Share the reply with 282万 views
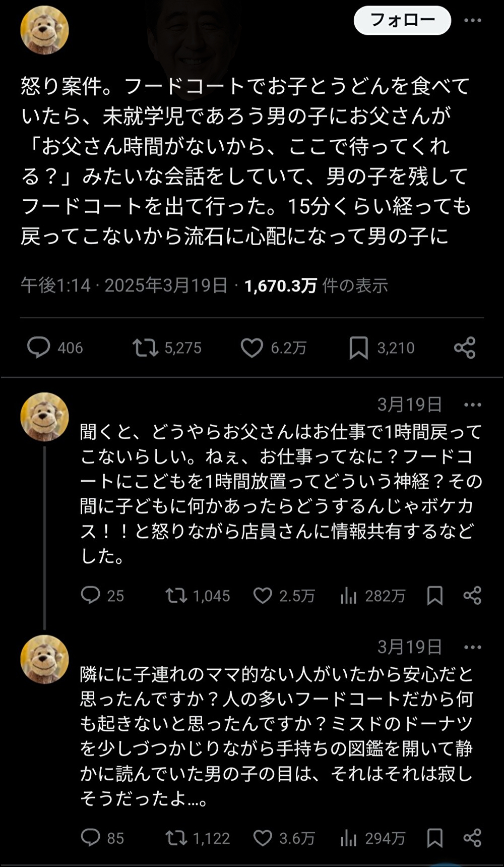Screen dimensions: 504x867 [472, 596]
